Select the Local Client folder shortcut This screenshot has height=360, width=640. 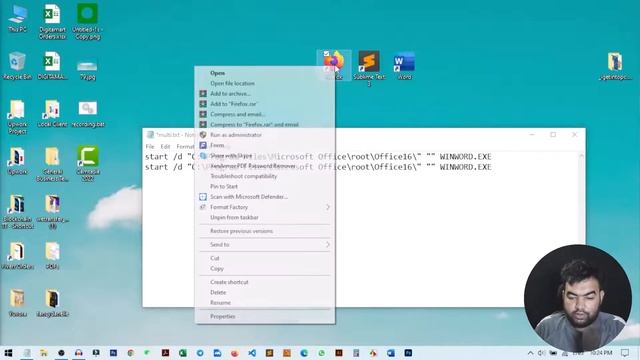click(52, 113)
